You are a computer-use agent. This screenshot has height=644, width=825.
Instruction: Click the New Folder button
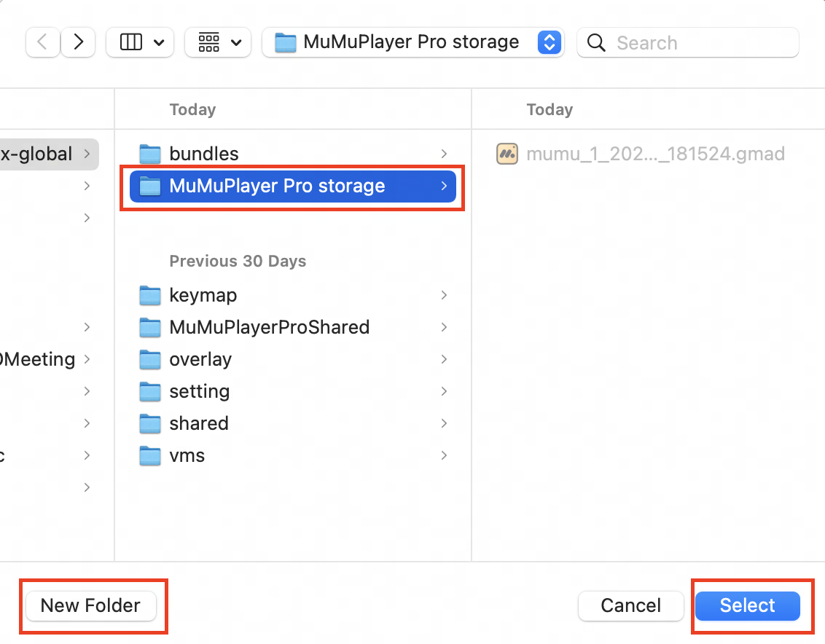[90, 605]
